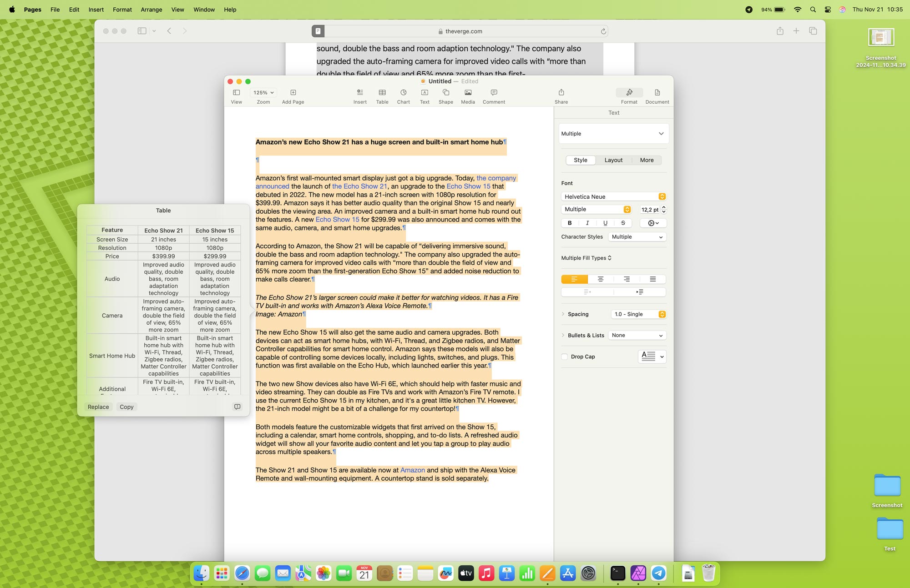
Task: Insert a Table from the toolbar
Action: click(x=382, y=93)
